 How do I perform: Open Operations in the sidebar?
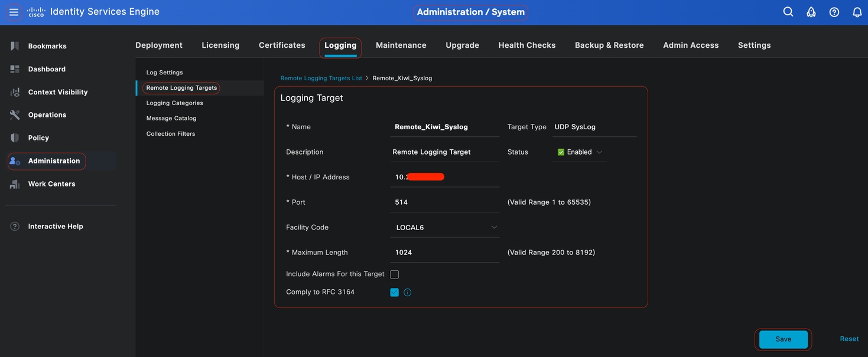click(47, 115)
